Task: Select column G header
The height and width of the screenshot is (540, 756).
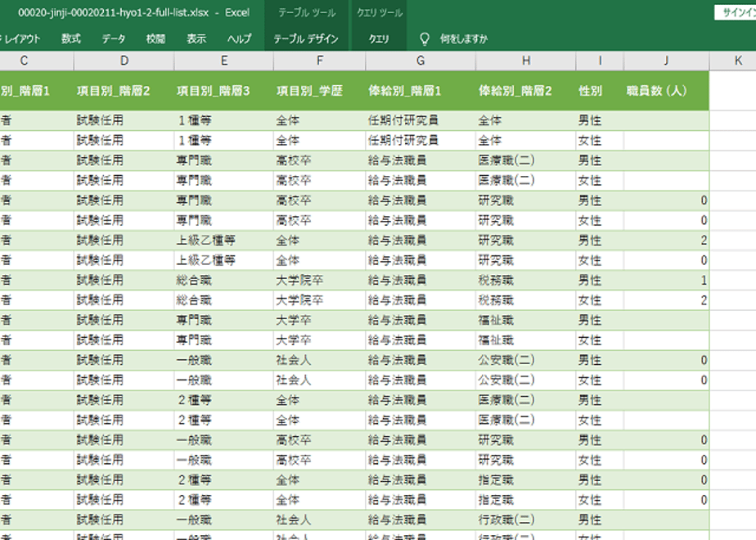Action: click(x=421, y=61)
